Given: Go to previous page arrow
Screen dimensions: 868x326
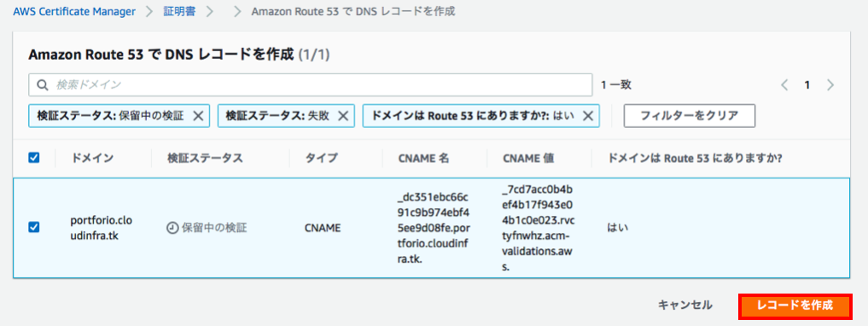Looking at the screenshot, I should (784, 85).
